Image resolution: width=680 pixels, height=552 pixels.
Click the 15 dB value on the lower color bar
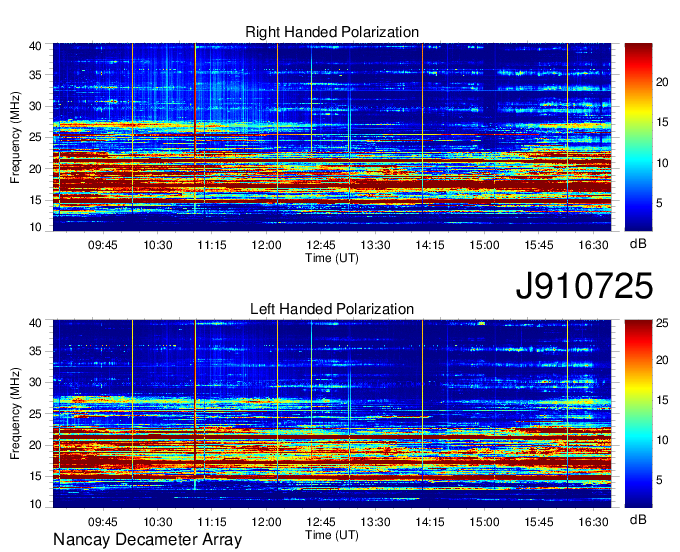(662, 400)
